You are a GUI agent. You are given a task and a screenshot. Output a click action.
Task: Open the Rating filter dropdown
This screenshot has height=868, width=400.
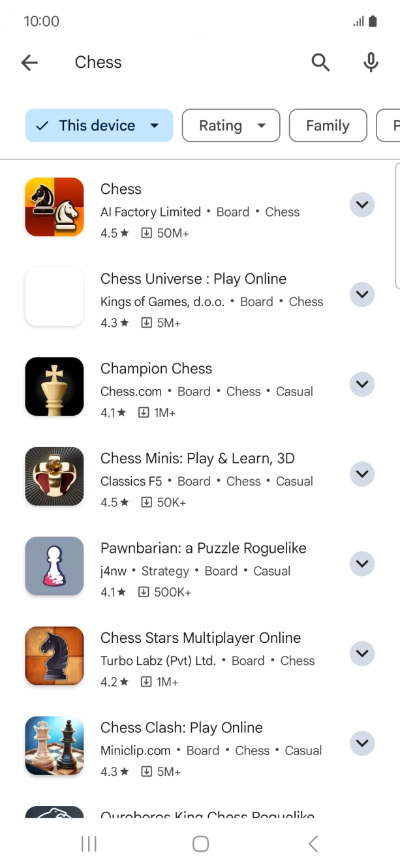pos(230,125)
